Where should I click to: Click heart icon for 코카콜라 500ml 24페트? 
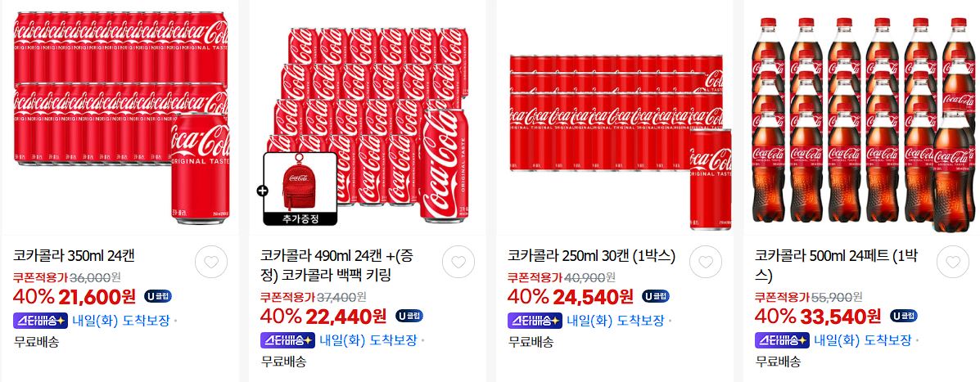[953, 262]
